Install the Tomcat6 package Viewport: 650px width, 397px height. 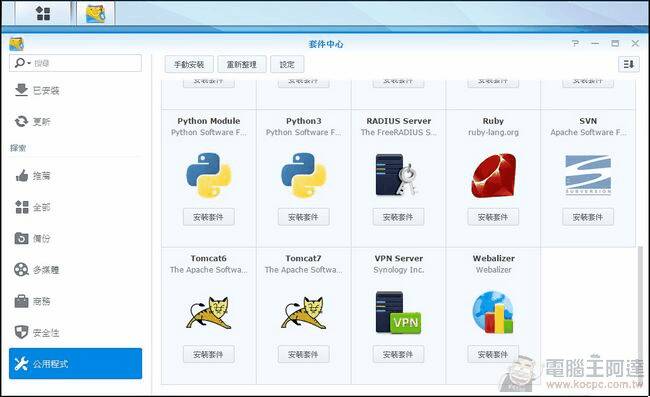pyautogui.click(x=209, y=354)
